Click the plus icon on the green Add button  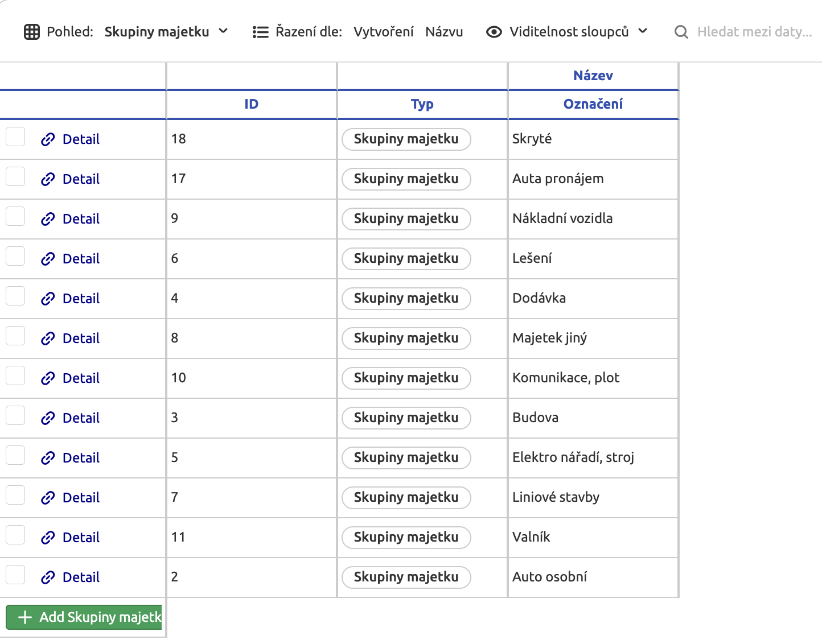[x=23, y=617]
